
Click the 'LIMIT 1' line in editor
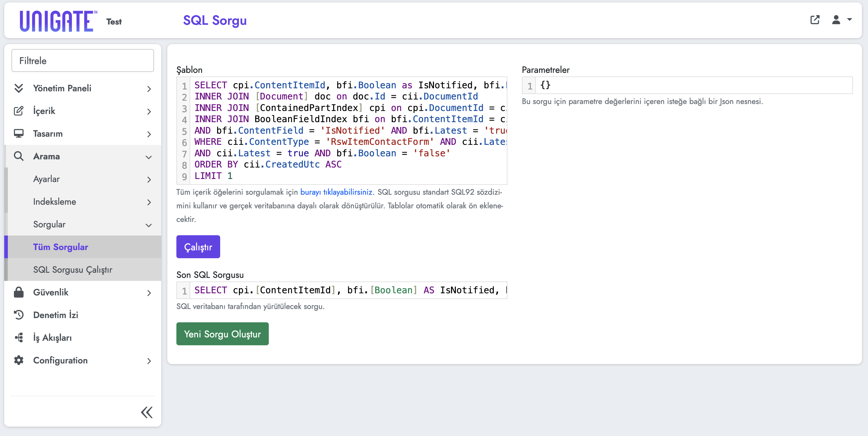[213, 176]
